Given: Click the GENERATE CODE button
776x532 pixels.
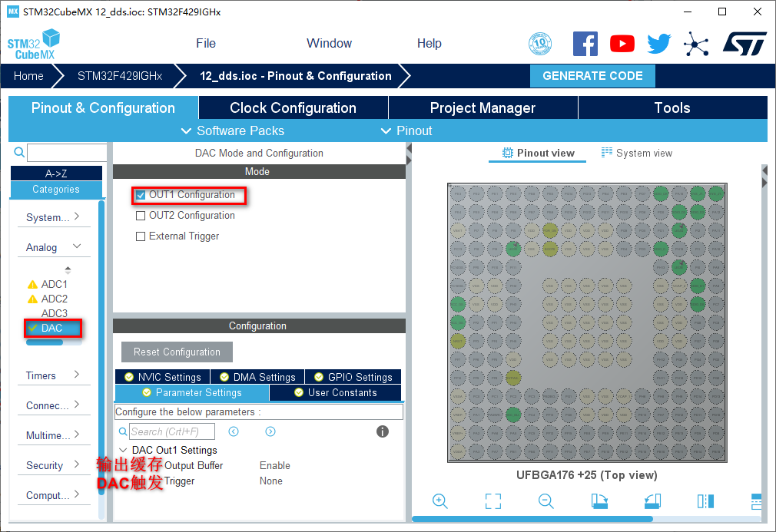Looking at the screenshot, I should pyautogui.click(x=592, y=76).
